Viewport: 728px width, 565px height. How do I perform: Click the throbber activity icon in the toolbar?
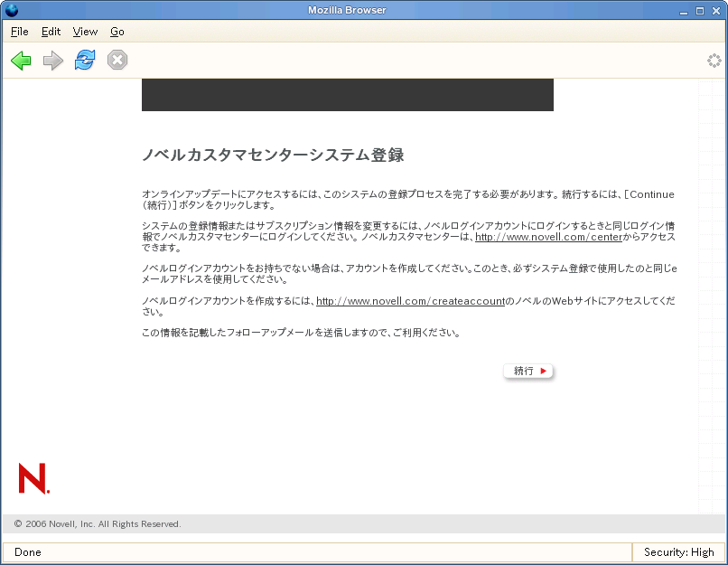pyautogui.click(x=714, y=61)
